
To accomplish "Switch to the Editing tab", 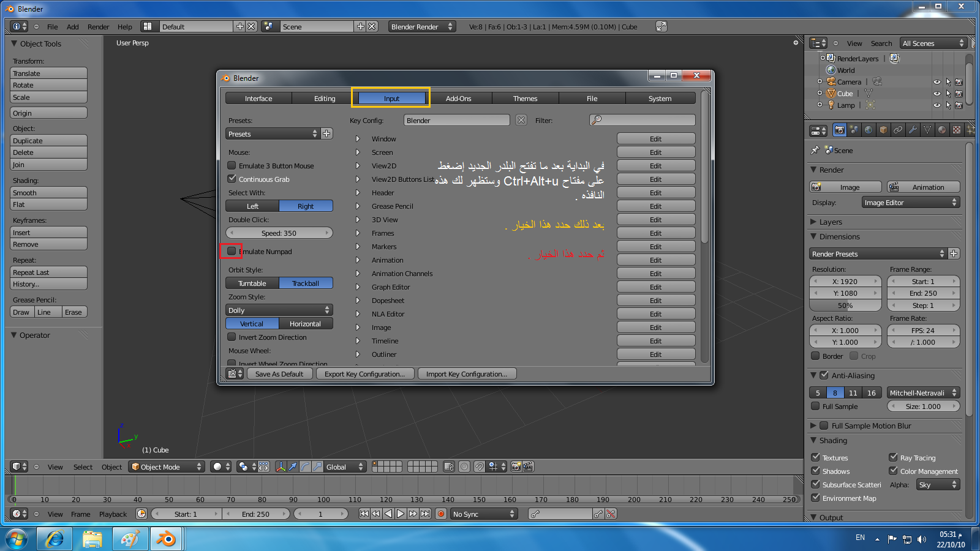I will click(325, 98).
